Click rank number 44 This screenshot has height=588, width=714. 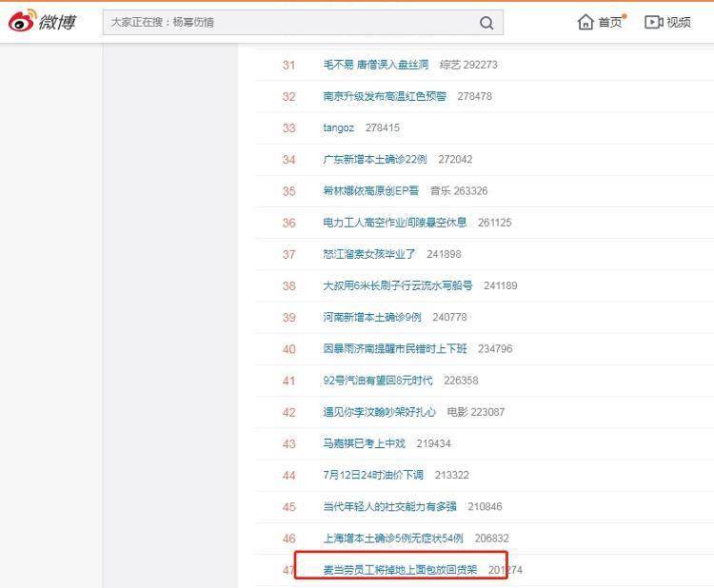point(288,476)
